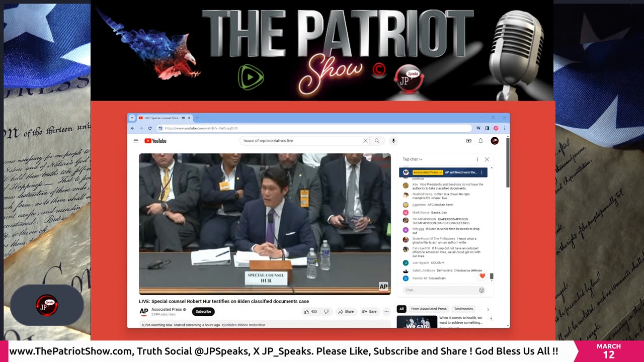Go back in the browser
This screenshot has height=362, width=644.
[x=133, y=128]
